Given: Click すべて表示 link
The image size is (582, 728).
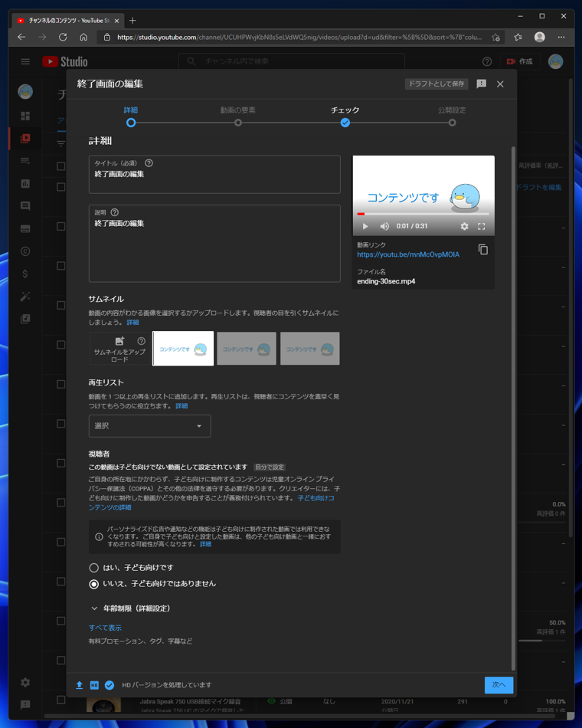Looking at the screenshot, I should point(105,628).
